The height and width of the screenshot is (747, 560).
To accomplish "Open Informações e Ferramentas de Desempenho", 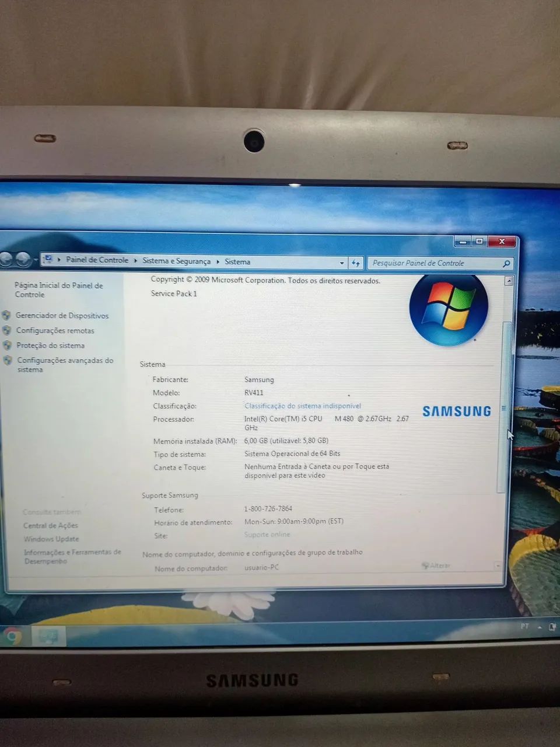I will click(72, 556).
